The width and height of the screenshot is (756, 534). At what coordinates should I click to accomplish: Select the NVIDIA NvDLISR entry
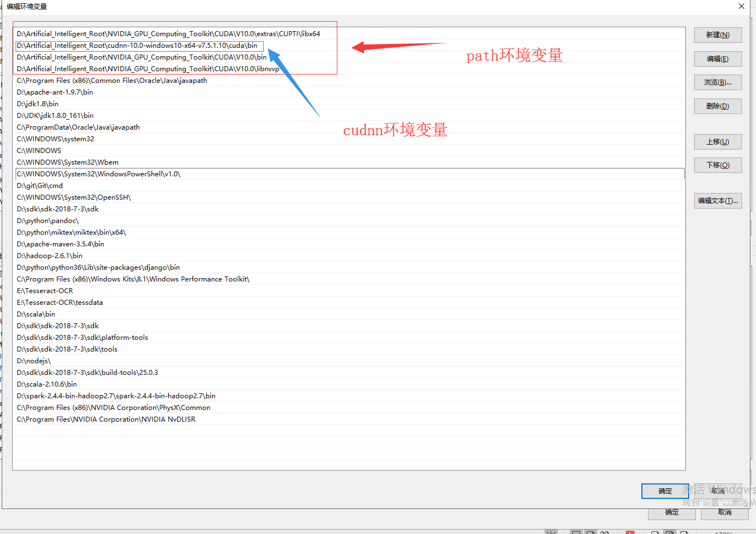[349, 419]
